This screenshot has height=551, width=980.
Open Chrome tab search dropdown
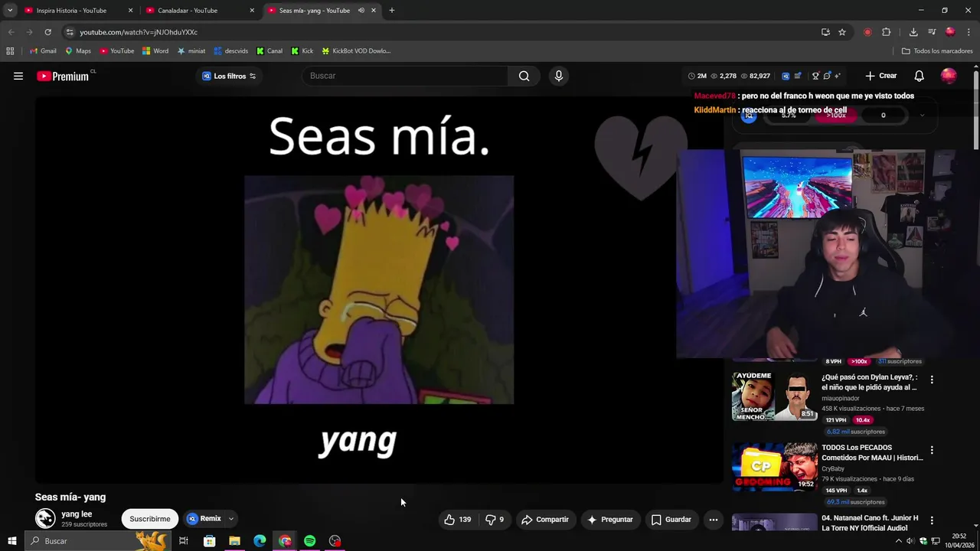point(10,11)
